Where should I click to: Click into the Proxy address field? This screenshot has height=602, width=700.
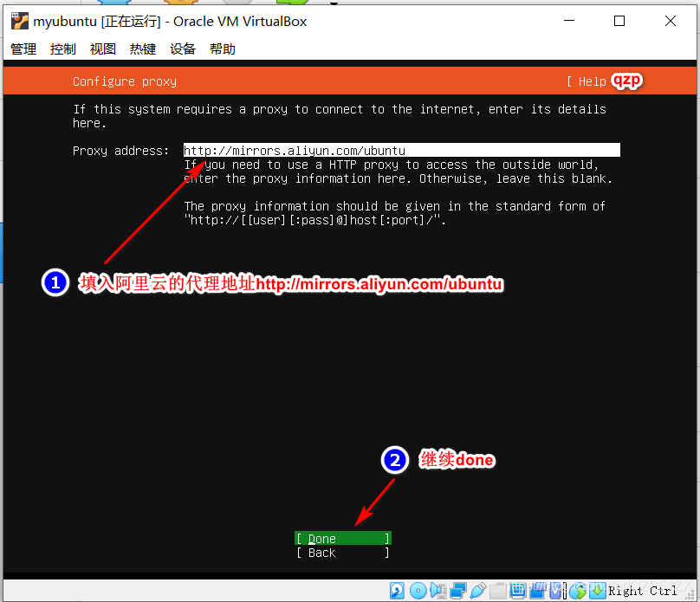(x=402, y=150)
